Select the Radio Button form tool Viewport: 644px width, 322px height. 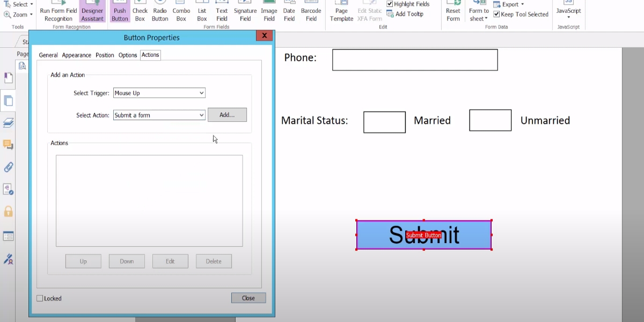[160, 11]
